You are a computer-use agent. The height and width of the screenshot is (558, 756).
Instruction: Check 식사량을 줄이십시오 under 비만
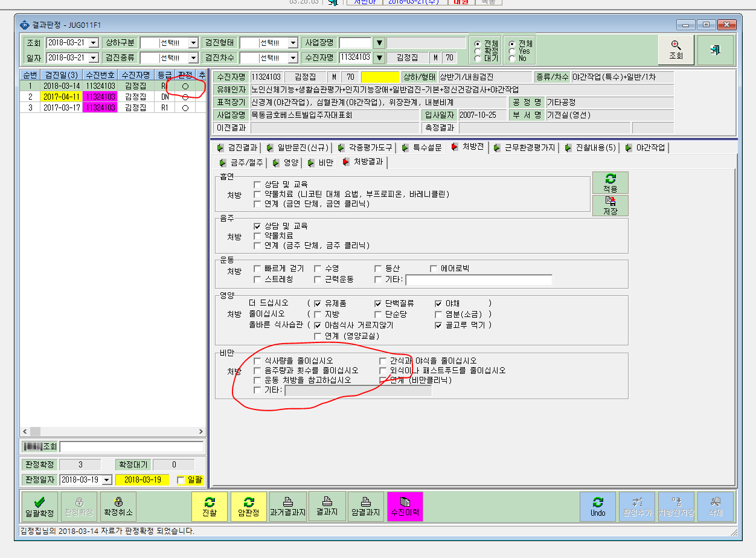tap(258, 361)
